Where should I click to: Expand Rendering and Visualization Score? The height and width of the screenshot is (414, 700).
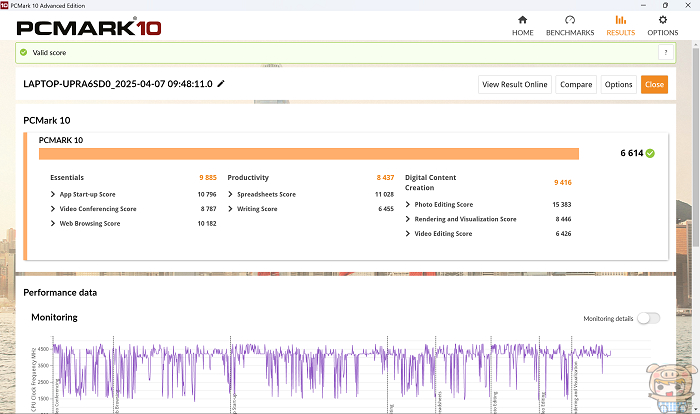tap(408, 219)
